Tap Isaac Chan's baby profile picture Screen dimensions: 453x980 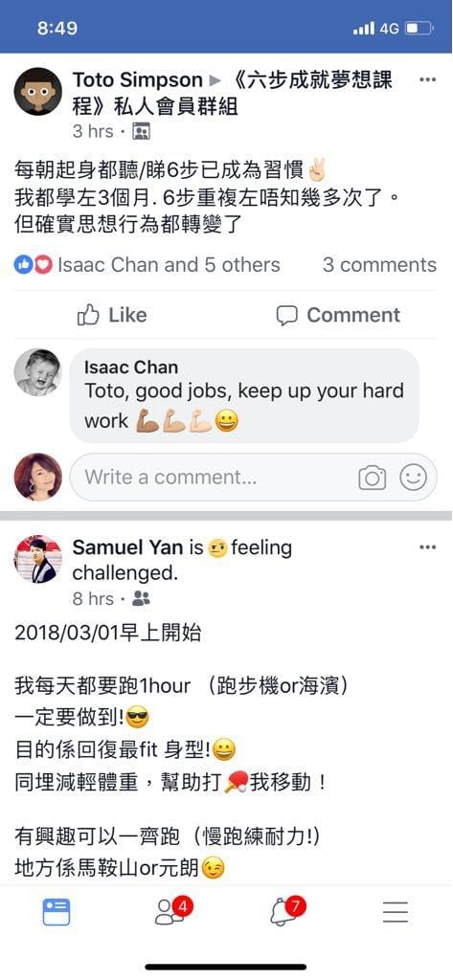pyautogui.click(x=38, y=372)
